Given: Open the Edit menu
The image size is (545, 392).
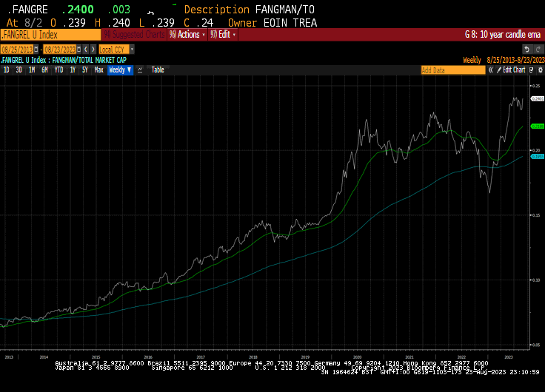Looking at the screenshot, I should pos(223,35).
